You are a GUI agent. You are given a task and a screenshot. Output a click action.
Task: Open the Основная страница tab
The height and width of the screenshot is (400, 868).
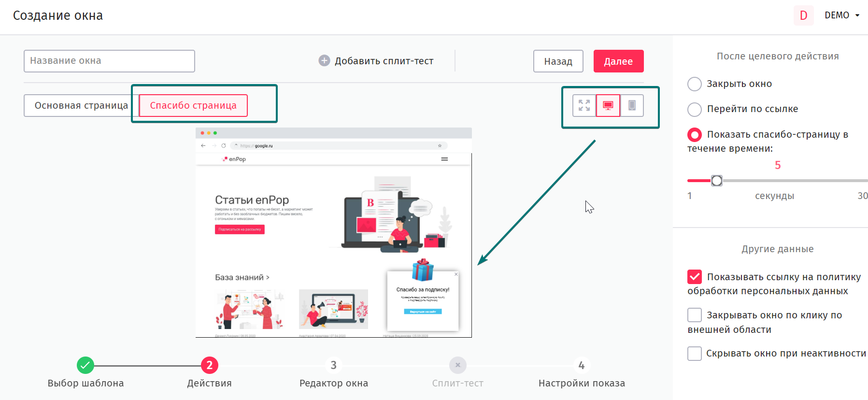(81, 105)
